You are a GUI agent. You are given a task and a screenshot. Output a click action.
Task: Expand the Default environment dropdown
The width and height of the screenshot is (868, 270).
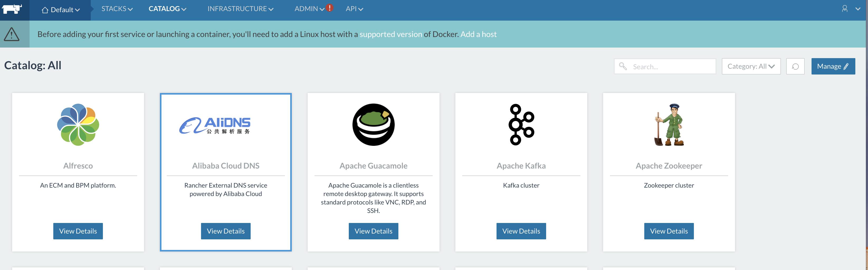click(x=61, y=10)
